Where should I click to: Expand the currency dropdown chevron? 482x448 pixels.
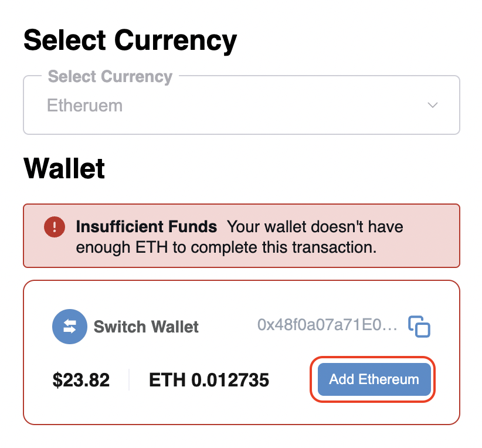tap(433, 105)
